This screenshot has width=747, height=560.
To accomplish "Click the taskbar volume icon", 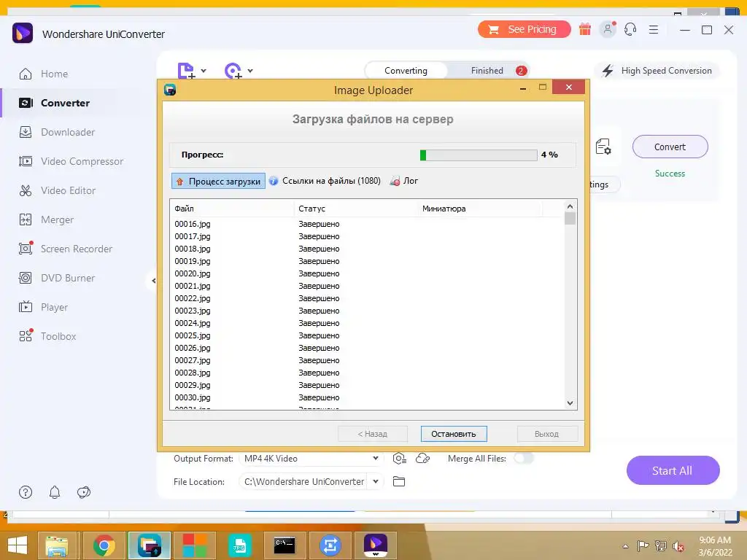I will tap(678, 546).
